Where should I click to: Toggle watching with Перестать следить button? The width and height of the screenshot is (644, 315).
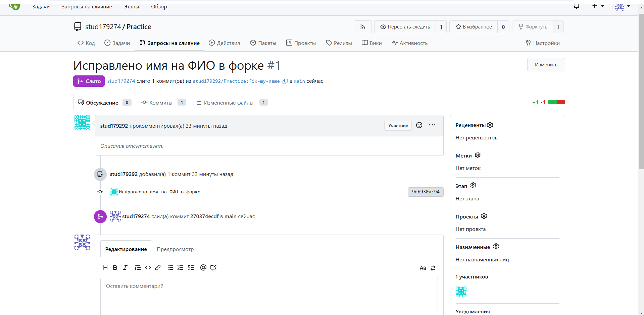(x=405, y=27)
